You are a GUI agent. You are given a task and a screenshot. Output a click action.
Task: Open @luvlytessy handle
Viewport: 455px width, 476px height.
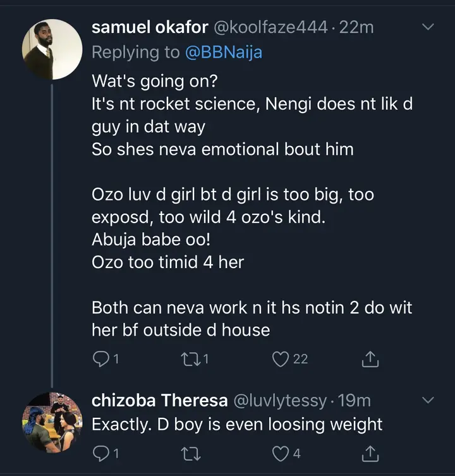click(x=282, y=400)
